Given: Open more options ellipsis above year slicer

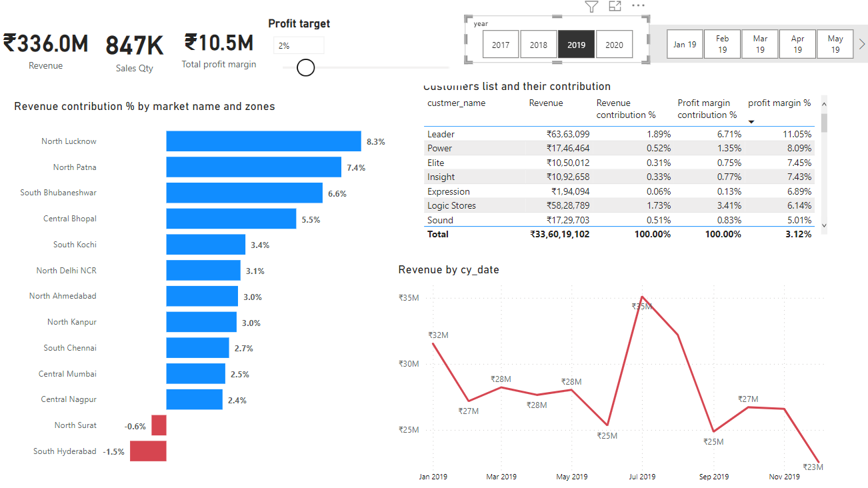Looking at the screenshot, I should pos(638,5).
